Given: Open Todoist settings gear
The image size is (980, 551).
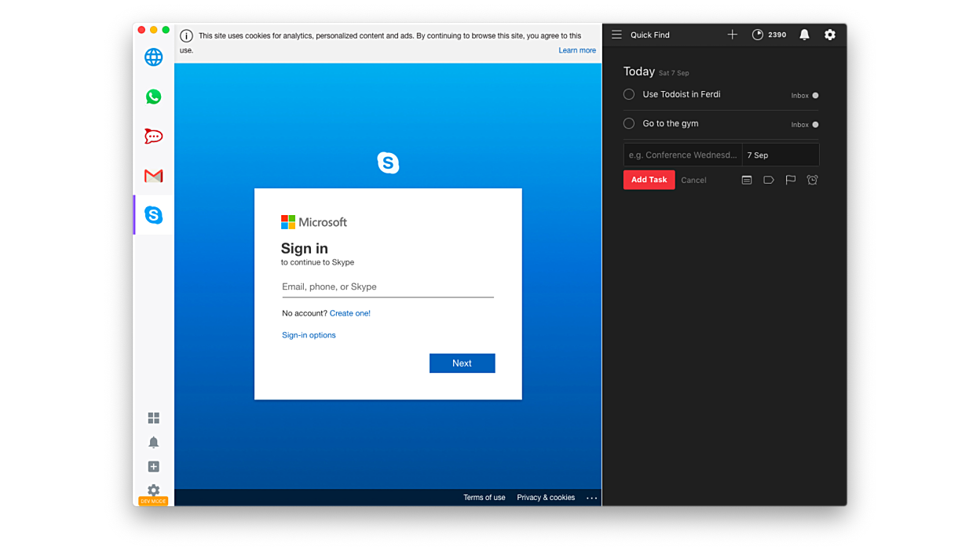Looking at the screenshot, I should coord(830,35).
